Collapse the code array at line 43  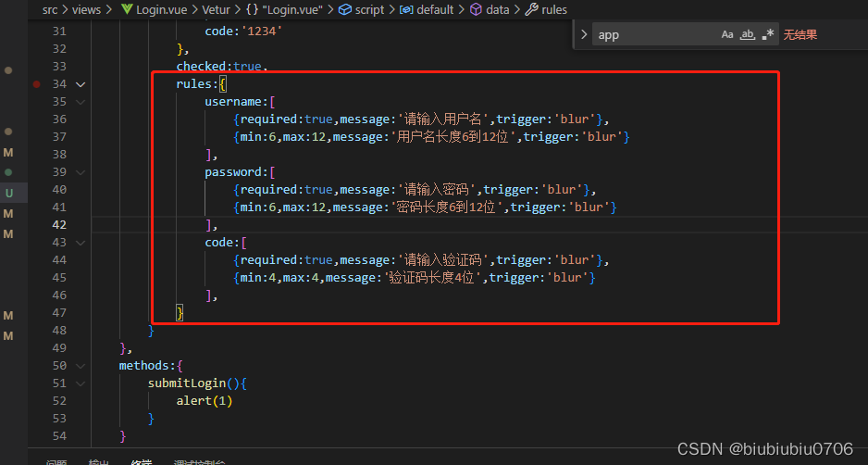pyautogui.click(x=81, y=243)
